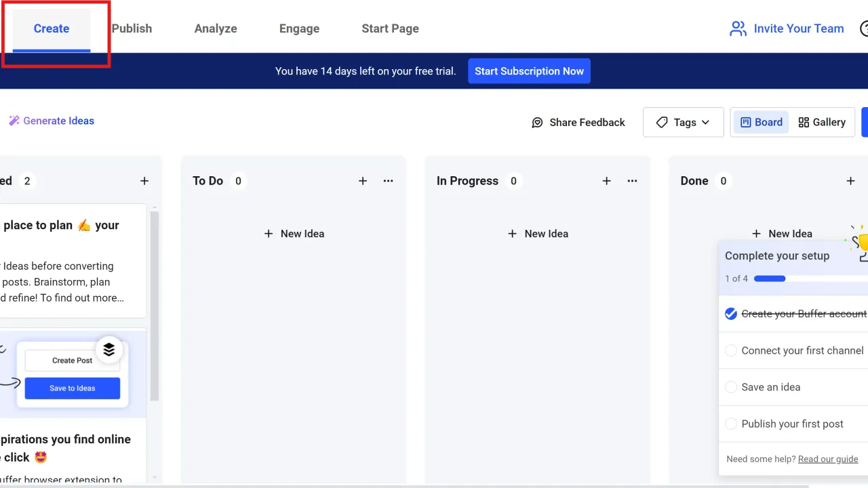
Task: Click the Done column title
Action: click(x=694, y=181)
